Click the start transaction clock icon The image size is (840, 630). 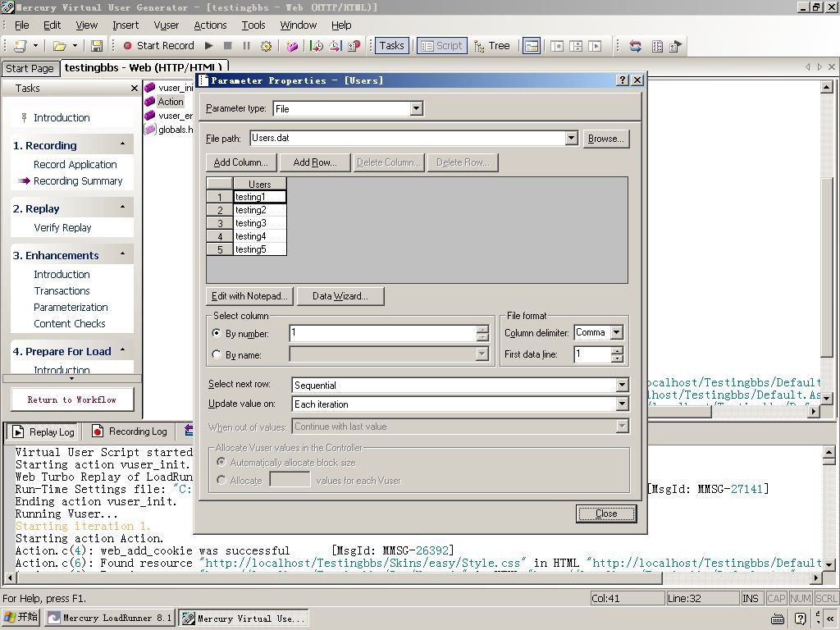(317, 46)
